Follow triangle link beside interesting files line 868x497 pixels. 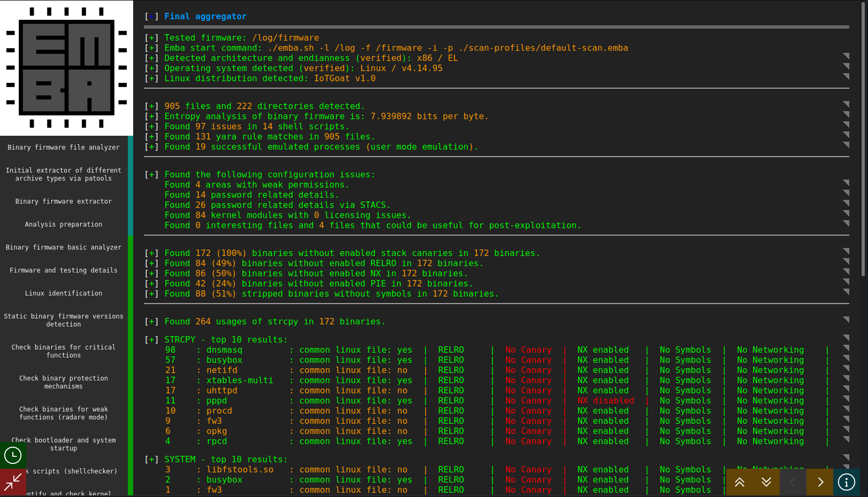point(846,223)
